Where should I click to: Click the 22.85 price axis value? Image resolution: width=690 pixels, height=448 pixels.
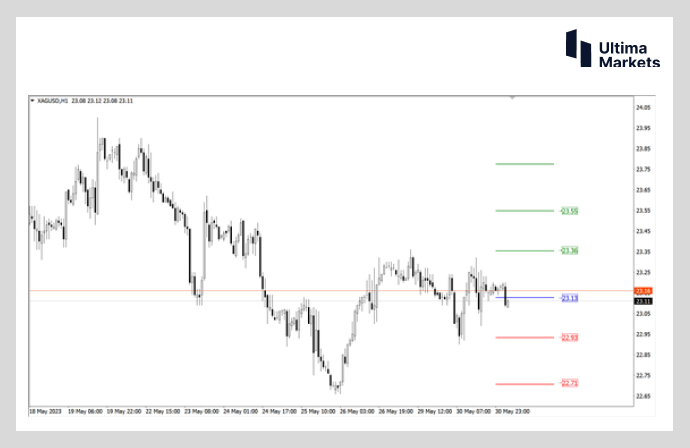tap(643, 355)
